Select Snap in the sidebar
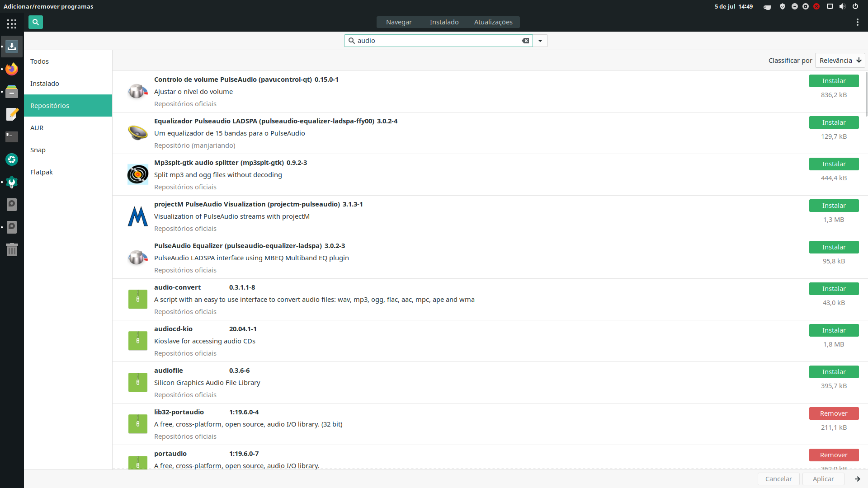 [x=68, y=150]
